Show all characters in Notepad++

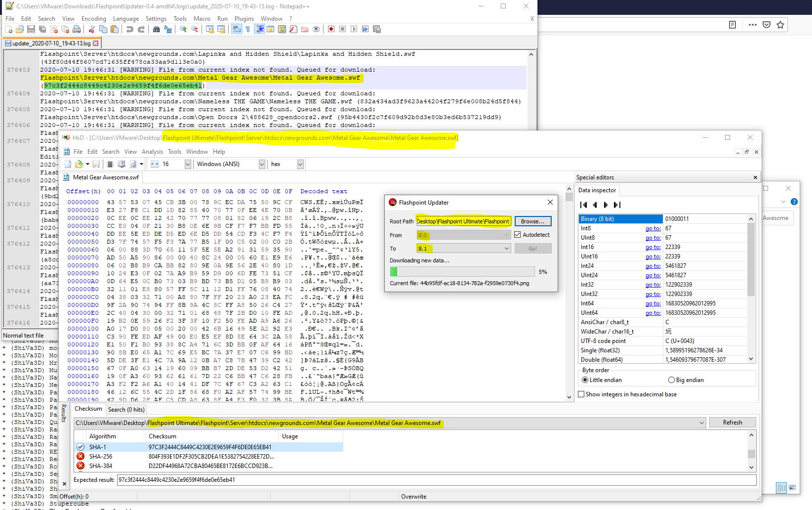click(x=247, y=29)
